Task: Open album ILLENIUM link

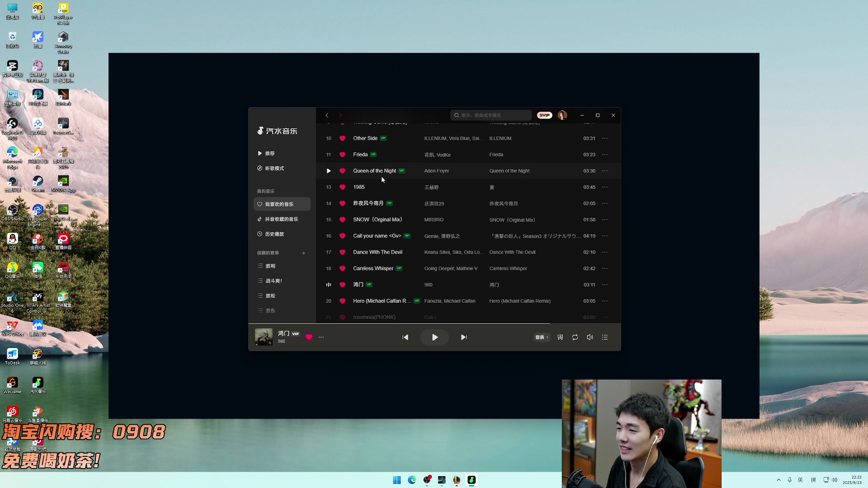Action: pos(500,138)
